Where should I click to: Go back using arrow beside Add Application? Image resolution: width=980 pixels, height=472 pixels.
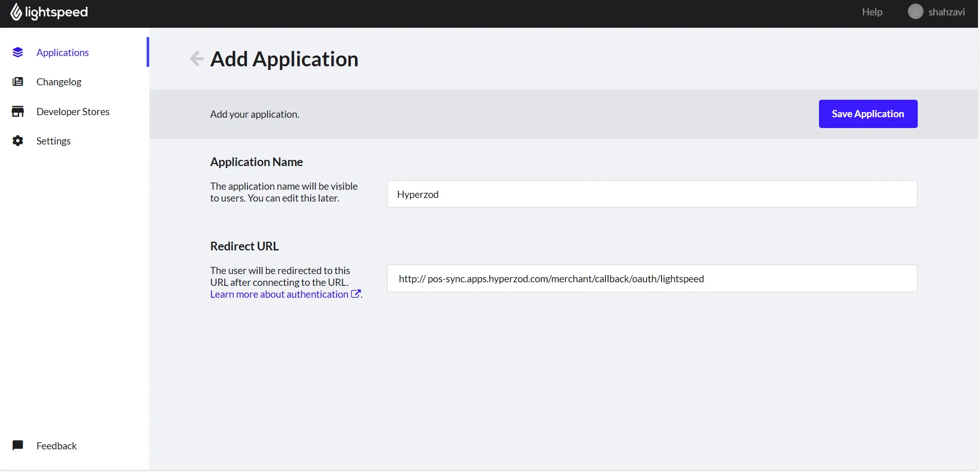pos(197,59)
